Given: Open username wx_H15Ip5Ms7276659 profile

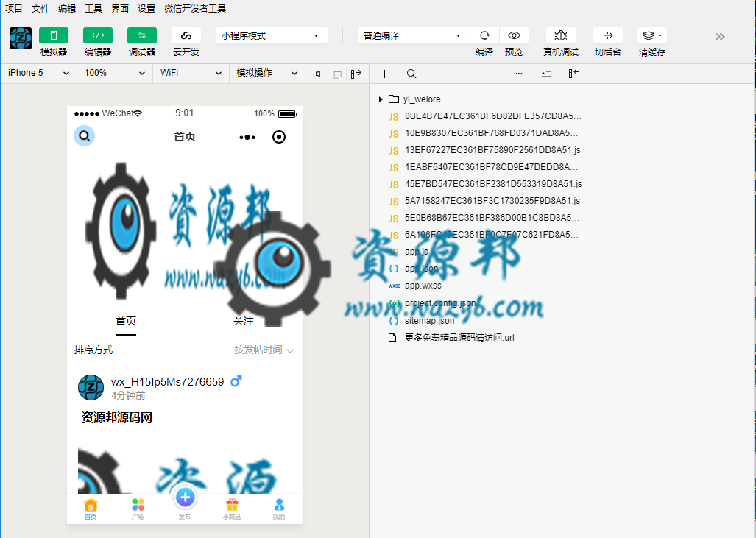Looking at the screenshot, I should click(167, 382).
